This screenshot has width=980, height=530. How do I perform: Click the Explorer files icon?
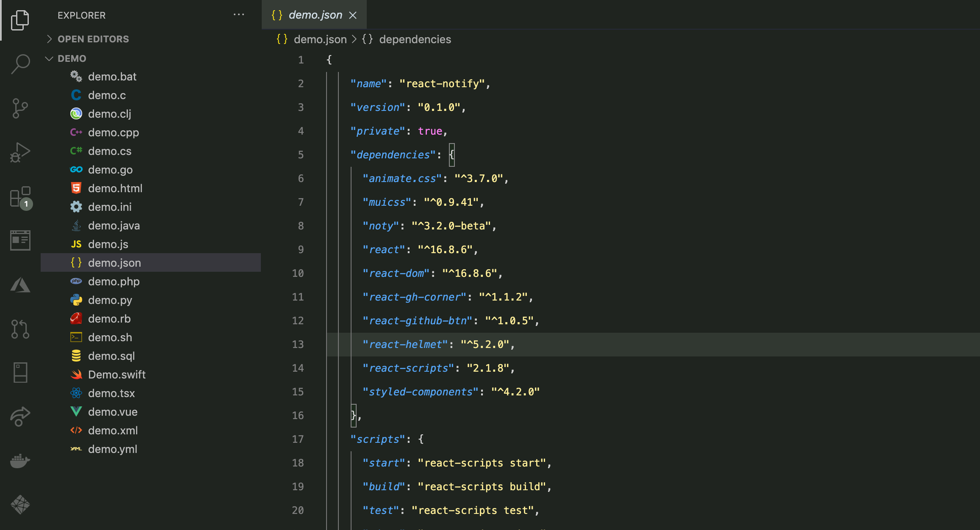tap(20, 20)
